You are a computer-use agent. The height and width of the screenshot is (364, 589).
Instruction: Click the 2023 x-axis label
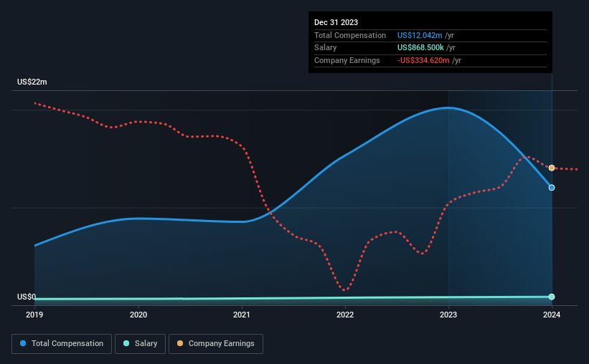tap(448, 315)
